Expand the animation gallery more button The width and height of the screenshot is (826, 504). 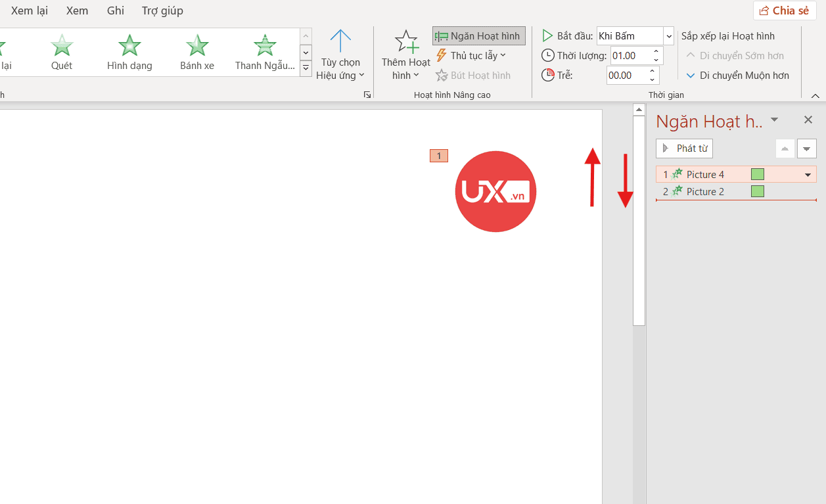[x=306, y=68]
